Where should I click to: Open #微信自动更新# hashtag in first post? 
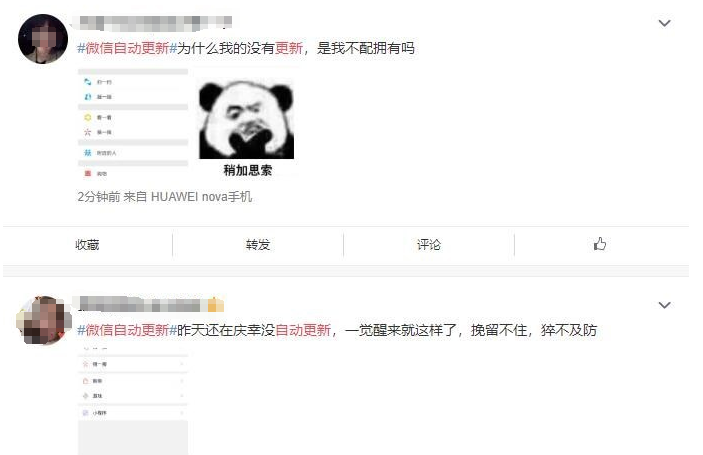click(x=127, y=48)
